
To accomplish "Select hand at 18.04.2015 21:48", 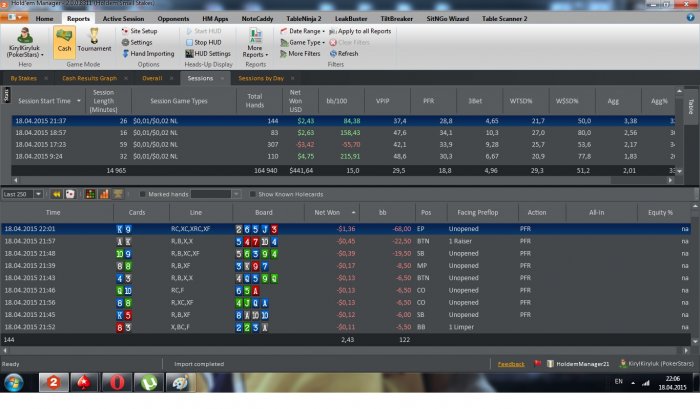I will 346,254.
